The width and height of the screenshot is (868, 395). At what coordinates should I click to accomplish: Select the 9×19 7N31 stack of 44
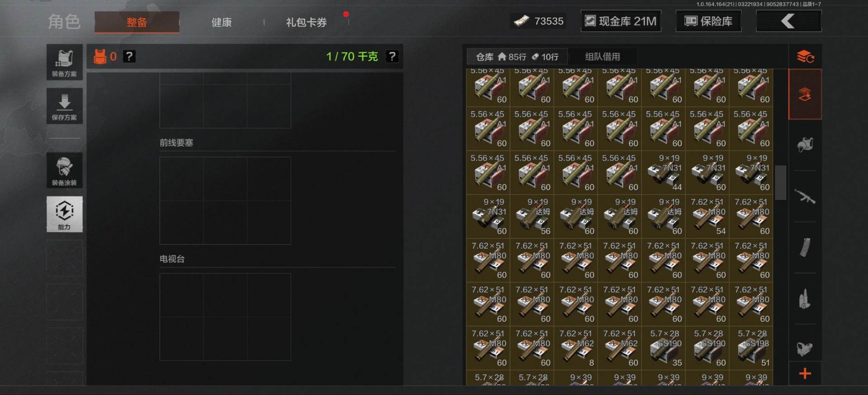(664, 172)
